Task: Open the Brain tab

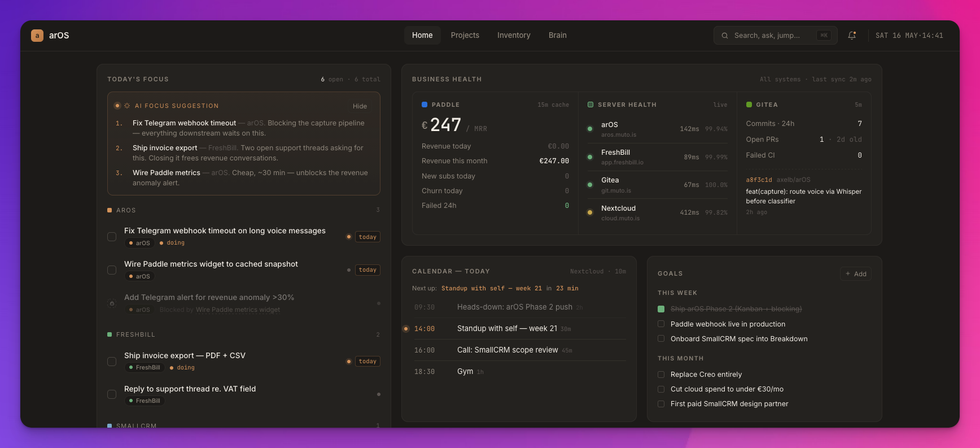Action: (x=558, y=35)
